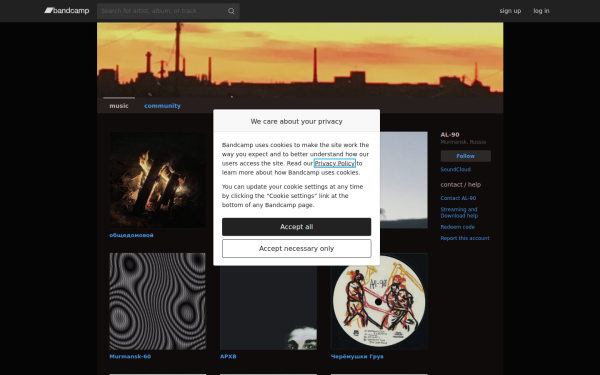Open the Privacy Policy link
600x375 pixels.
point(335,163)
